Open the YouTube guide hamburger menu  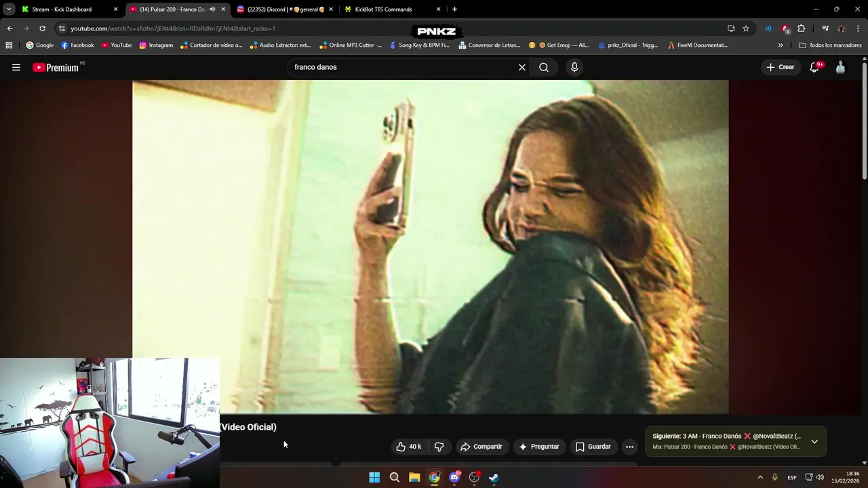16,67
